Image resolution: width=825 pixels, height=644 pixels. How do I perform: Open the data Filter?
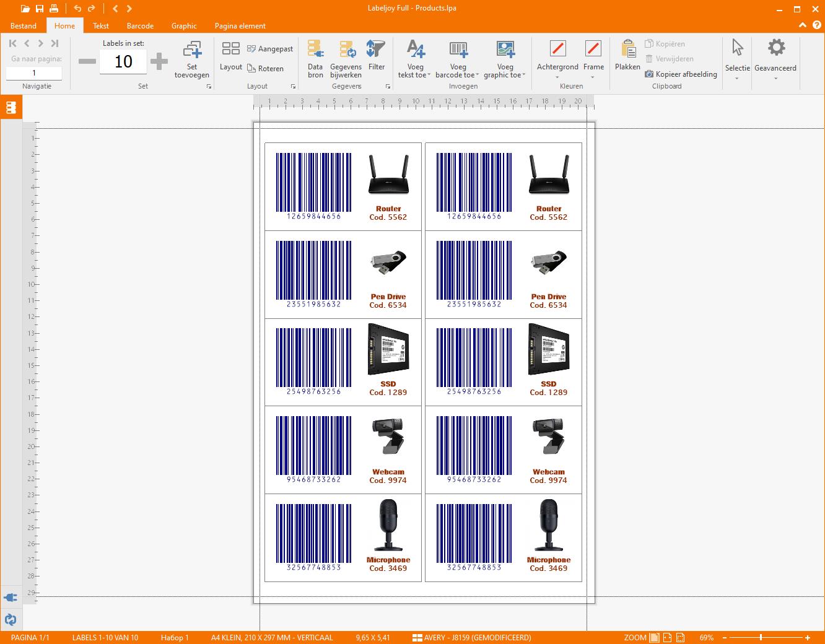[x=377, y=56]
